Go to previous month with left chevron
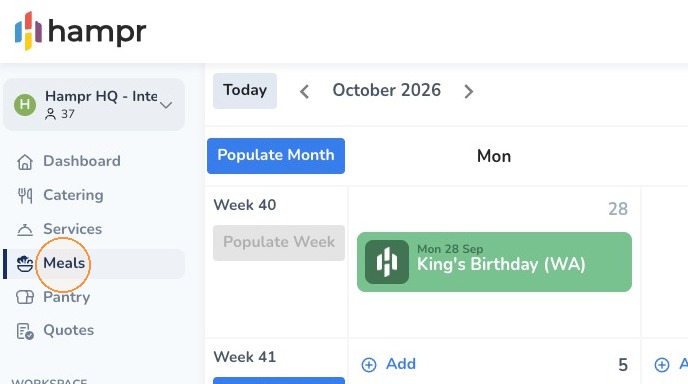This screenshot has width=688, height=384. coord(305,91)
